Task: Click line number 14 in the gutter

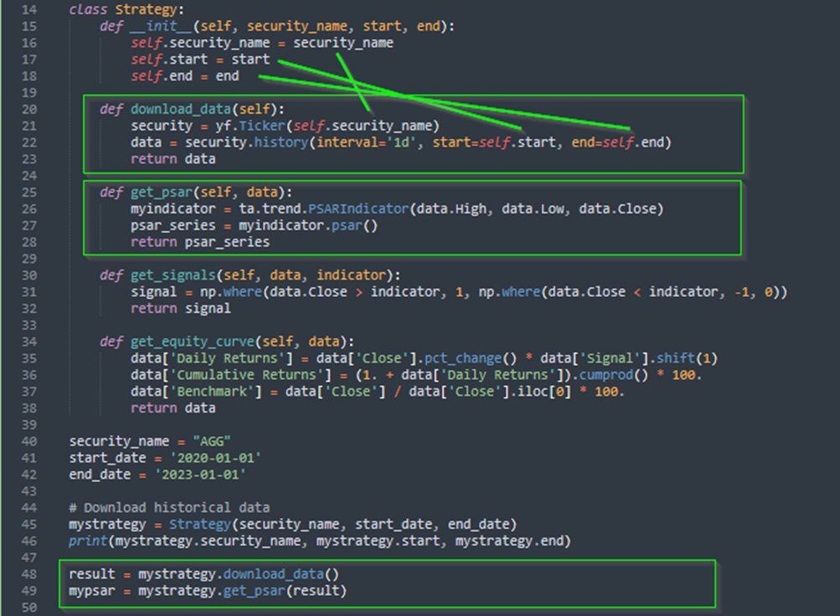Action: [x=30, y=11]
